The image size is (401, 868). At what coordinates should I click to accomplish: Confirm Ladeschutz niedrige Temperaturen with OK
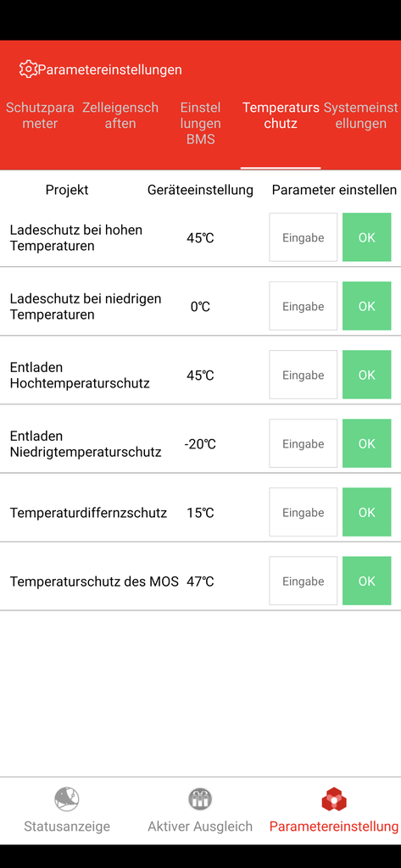(366, 306)
